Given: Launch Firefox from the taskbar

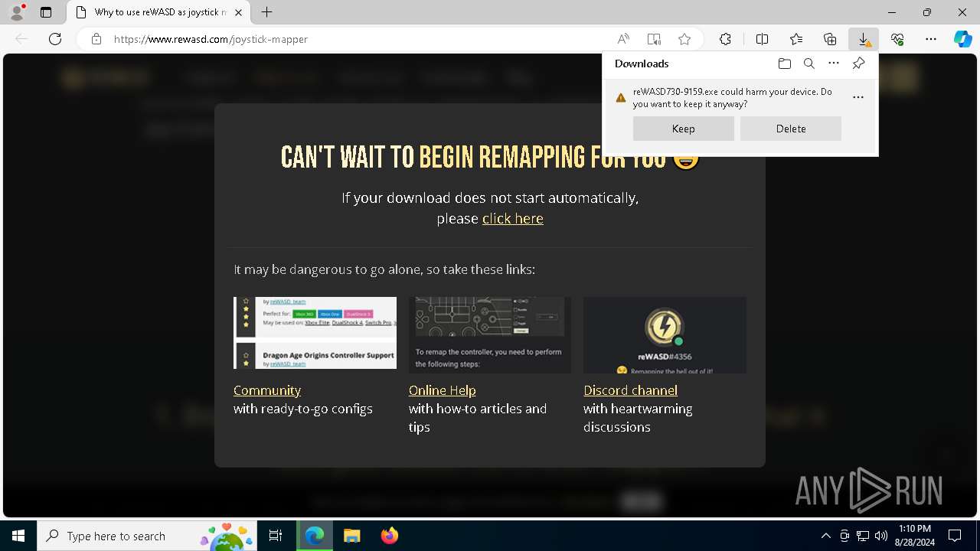Looking at the screenshot, I should 389,536.
